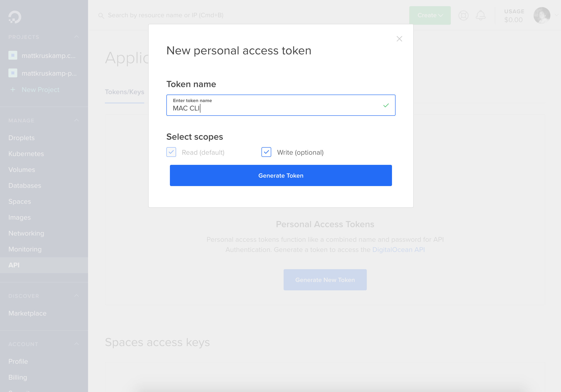The height and width of the screenshot is (392, 561).
Task: Click the Kubernetes sidebar icon
Action: tap(26, 154)
